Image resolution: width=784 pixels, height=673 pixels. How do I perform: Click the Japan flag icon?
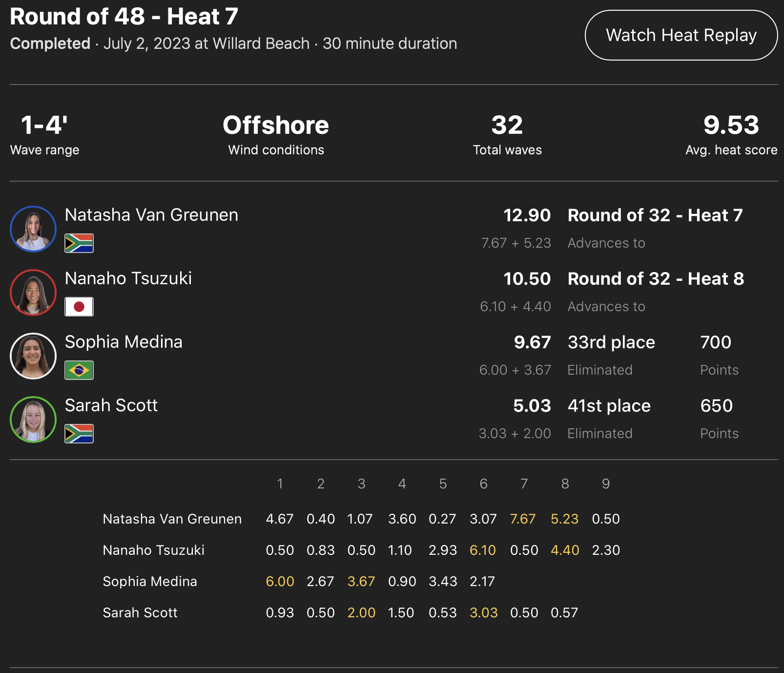click(x=79, y=307)
